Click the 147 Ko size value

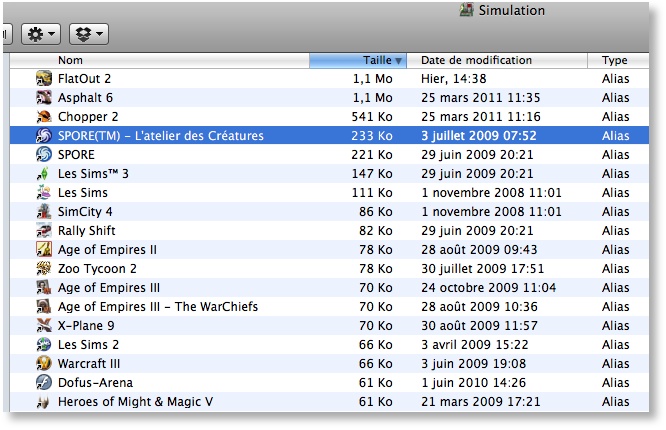click(372, 173)
